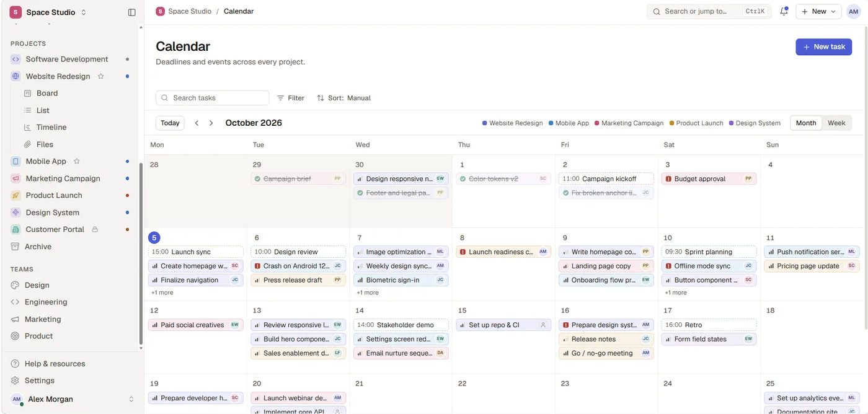868x414 pixels.
Task: Jump to Today in calendar
Action: click(x=170, y=123)
